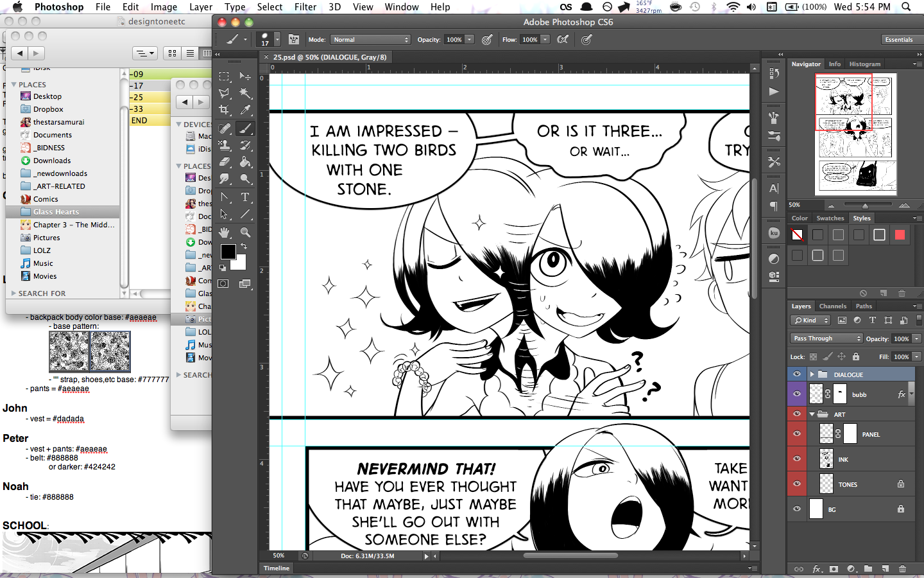Open the Actions panel play icon

(x=774, y=91)
